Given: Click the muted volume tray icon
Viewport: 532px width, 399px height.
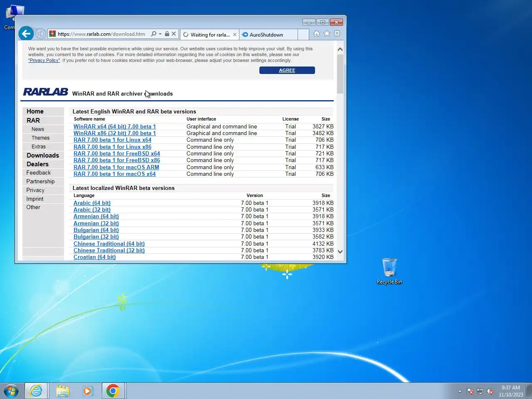Looking at the screenshot, I should coord(490,391).
